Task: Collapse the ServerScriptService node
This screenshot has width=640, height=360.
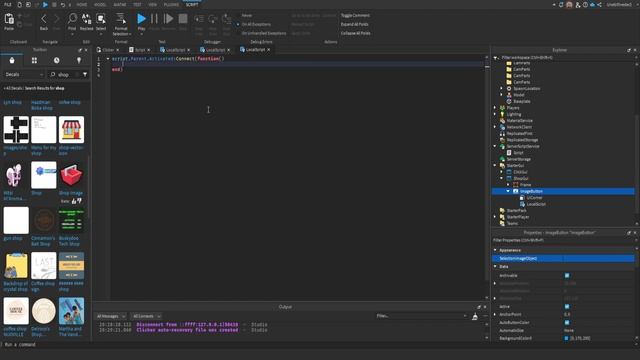Action: click(x=495, y=146)
